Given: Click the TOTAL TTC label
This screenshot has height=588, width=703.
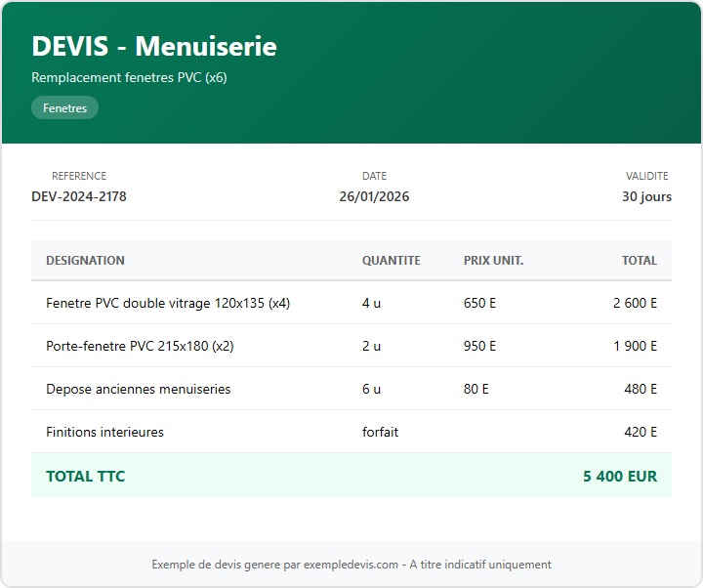Looking at the screenshot, I should [85, 477].
